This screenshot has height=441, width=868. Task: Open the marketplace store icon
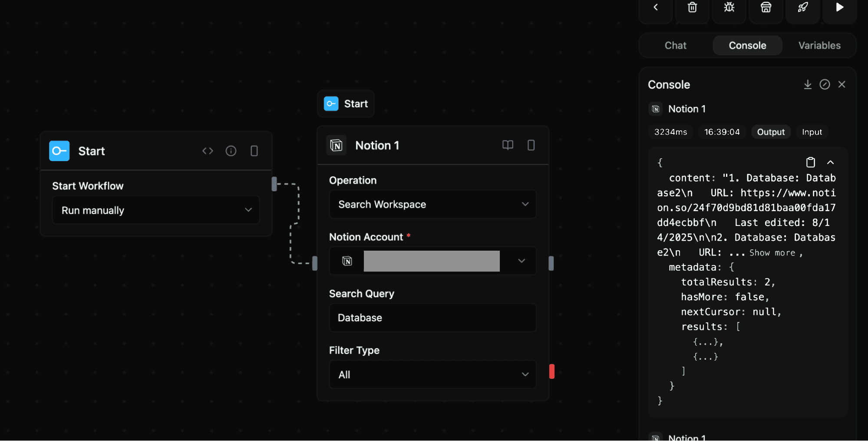766,7
